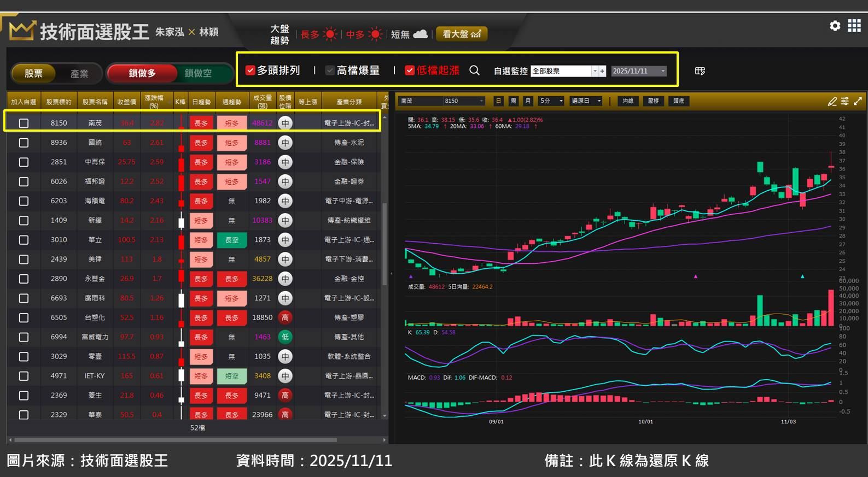Open the 2025/11/11 date dropdown
This screenshot has height=477, width=868.
(663, 71)
